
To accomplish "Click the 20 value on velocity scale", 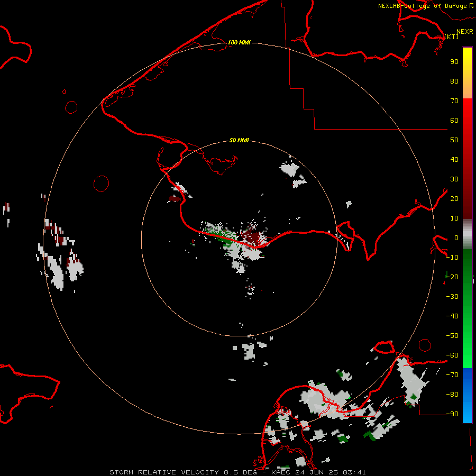I will tap(454, 199).
